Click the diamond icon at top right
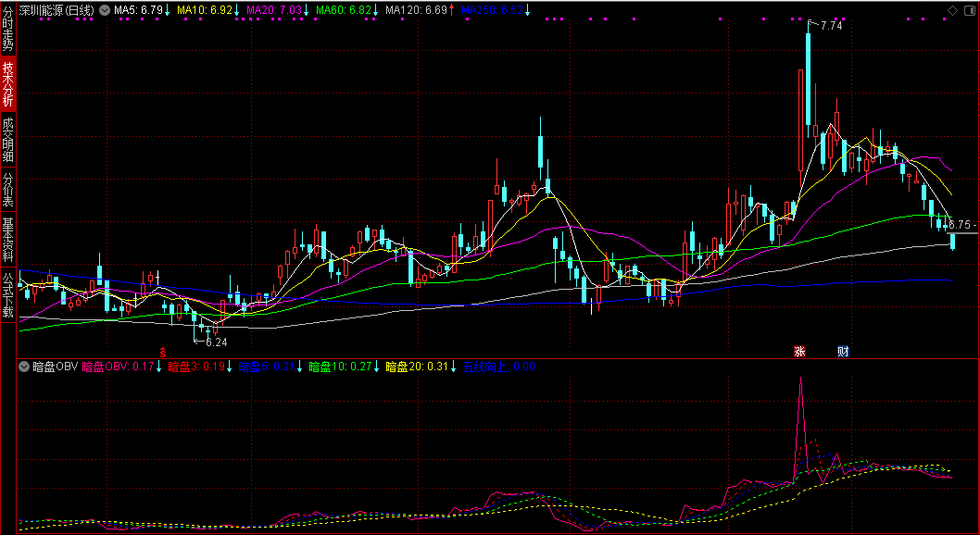Screen dimensions: 980x535 coord(953,10)
